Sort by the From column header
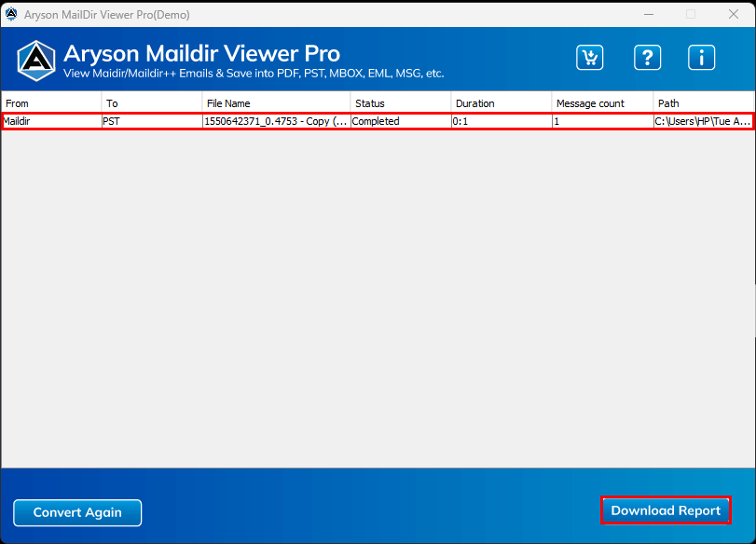 51,103
